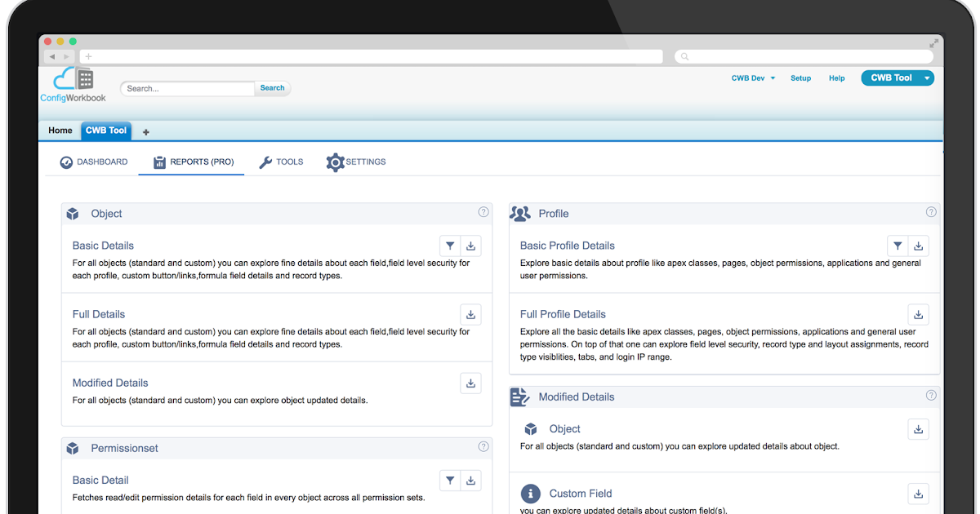Click the browser forward arrow
Image resolution: width=980 pixels, height=514 pixels.
pyautogui.click(x=65, y=57)
